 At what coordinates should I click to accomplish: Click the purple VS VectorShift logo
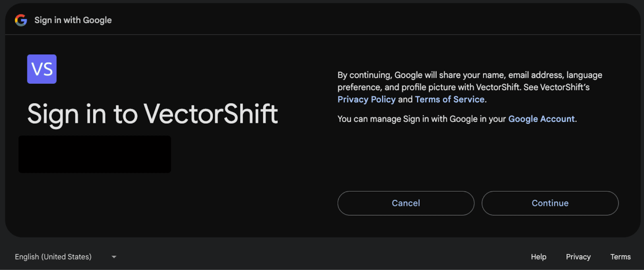[x=42, y=69]
